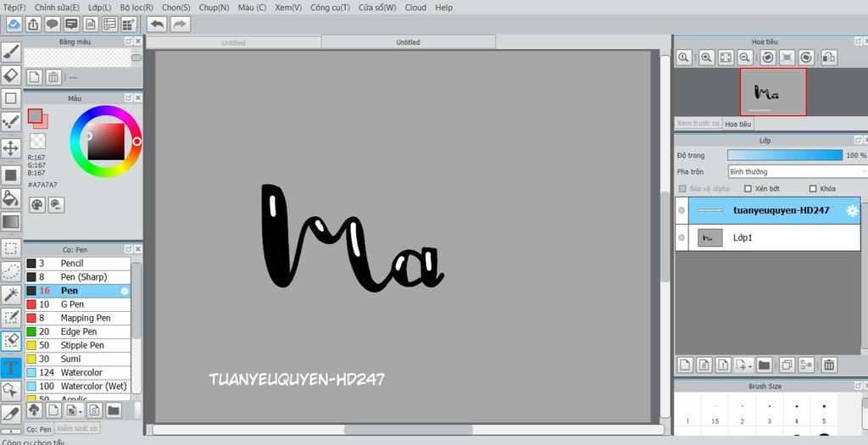Select the Eraser tool

11,75
